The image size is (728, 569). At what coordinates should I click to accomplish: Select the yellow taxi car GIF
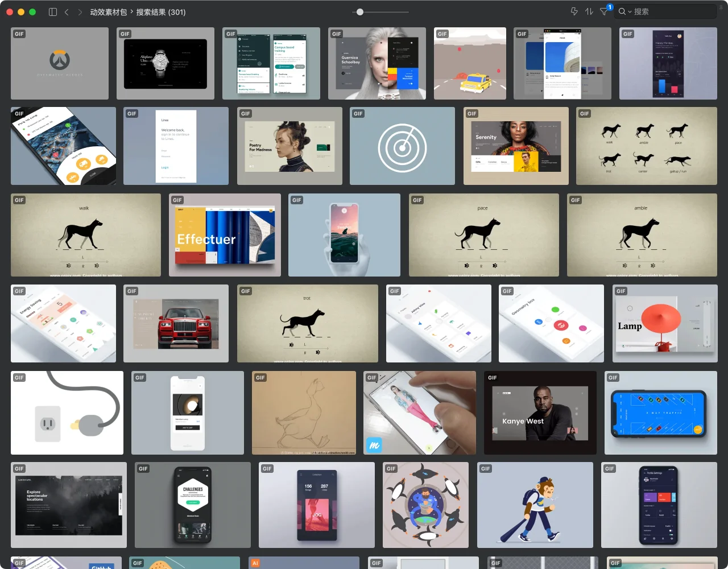tap(470, 64)
